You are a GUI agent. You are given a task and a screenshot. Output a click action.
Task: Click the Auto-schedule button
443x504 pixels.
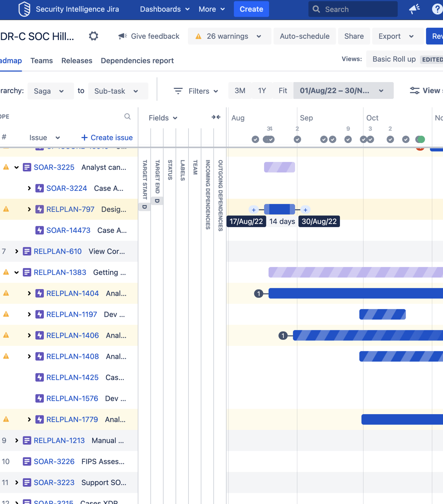click(305, 36)
